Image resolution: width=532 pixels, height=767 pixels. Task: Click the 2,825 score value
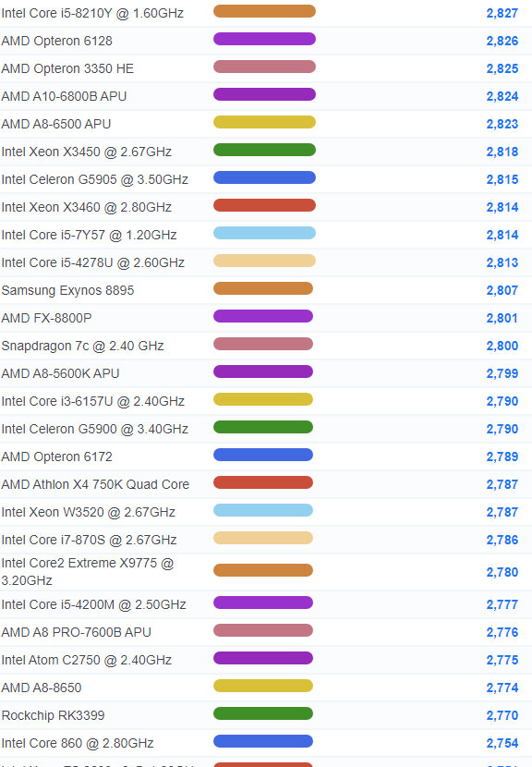pyautogui.click(x=502, y=68)
